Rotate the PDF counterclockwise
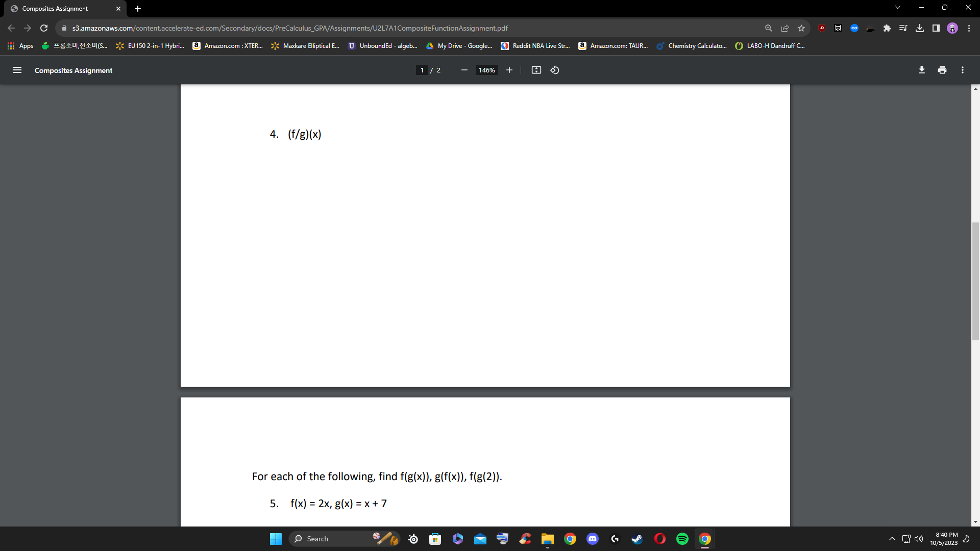This screenshot has height=551, width=980. pyautogui.click(x=555, y=70)
